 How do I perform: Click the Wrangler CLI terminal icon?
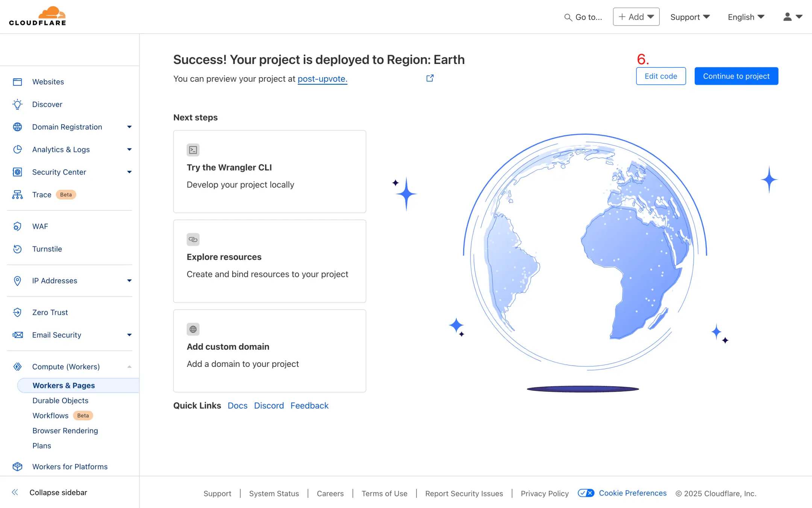pos(193,150)
